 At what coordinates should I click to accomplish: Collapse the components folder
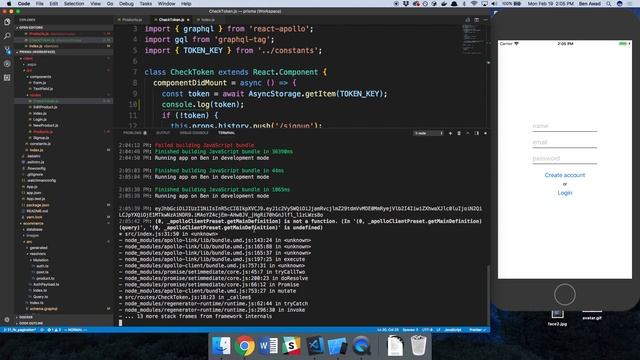point(40,77)
